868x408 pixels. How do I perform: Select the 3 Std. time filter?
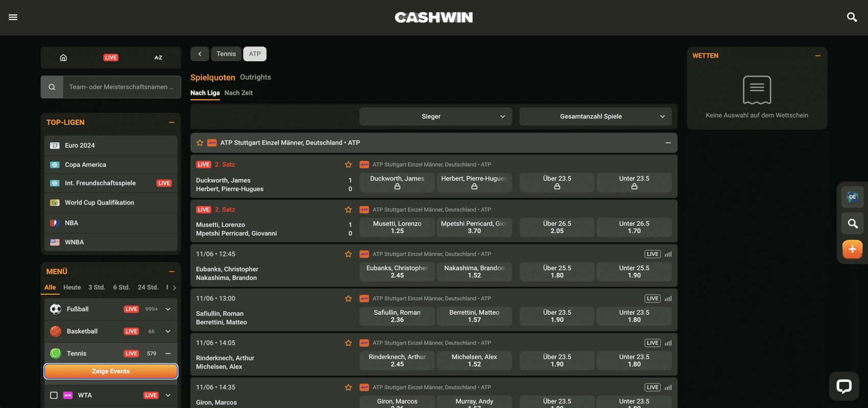[x=97, y=288]
